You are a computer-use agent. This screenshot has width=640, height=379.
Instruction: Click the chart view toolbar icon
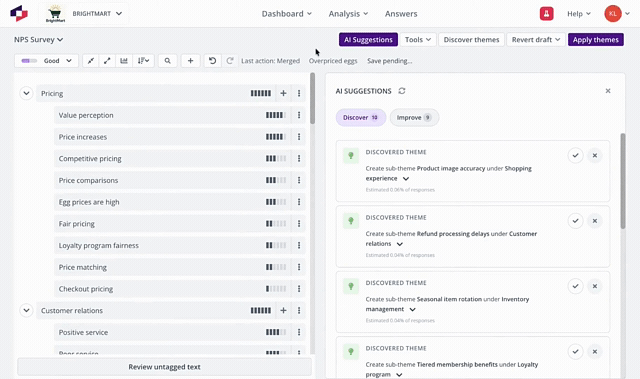(124, 61)
